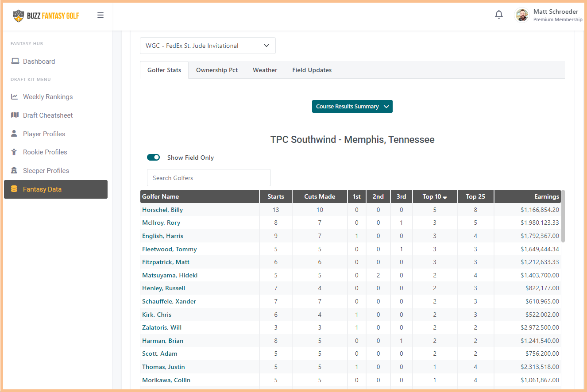Screen dimensions: 587x392
Task: Toggle Show Field Only switch
Action: coord(154,158)
